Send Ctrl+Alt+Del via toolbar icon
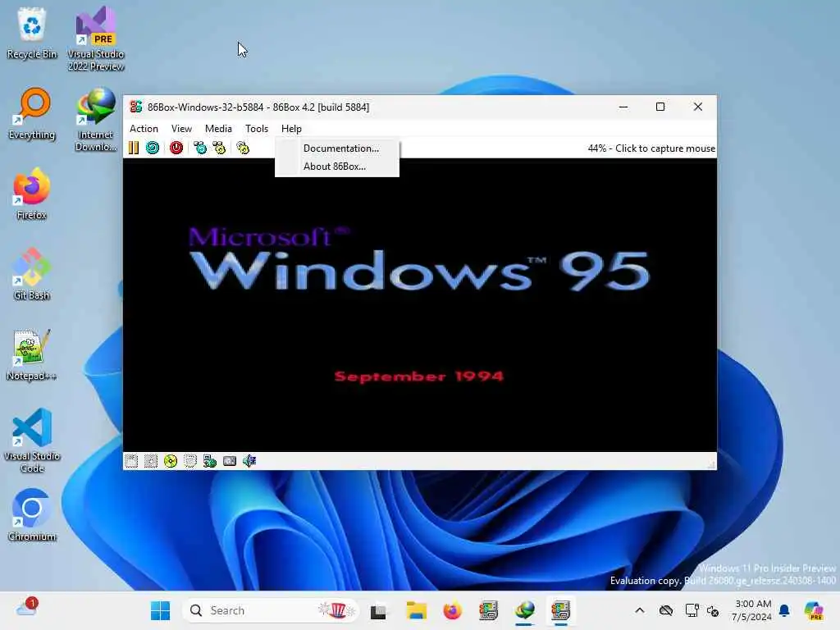 200,148
